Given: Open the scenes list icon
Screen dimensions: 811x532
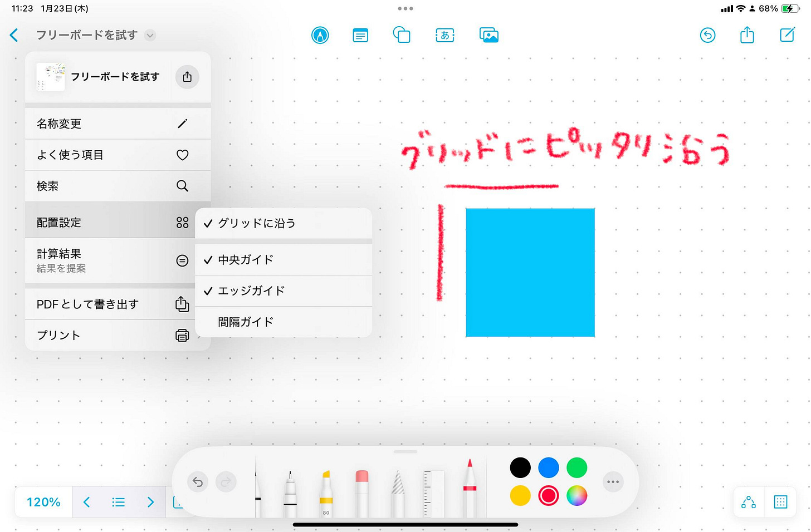Looking at the screenshot, I should tap(118, 502).
